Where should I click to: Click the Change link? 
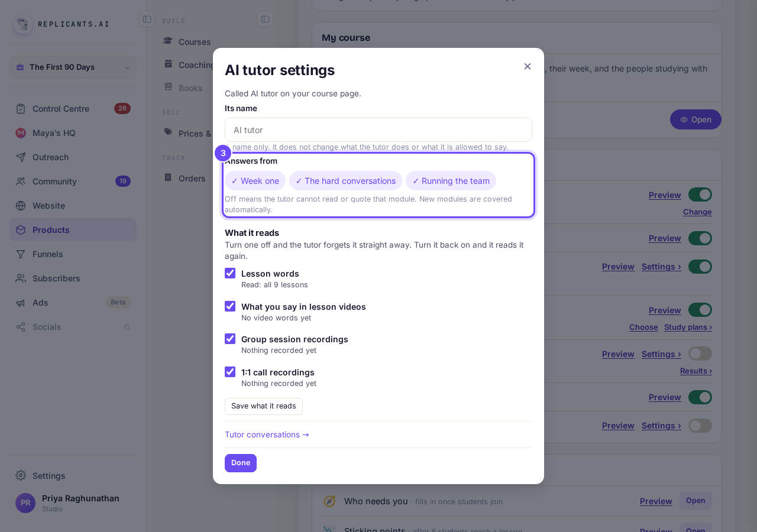point(697,212)
